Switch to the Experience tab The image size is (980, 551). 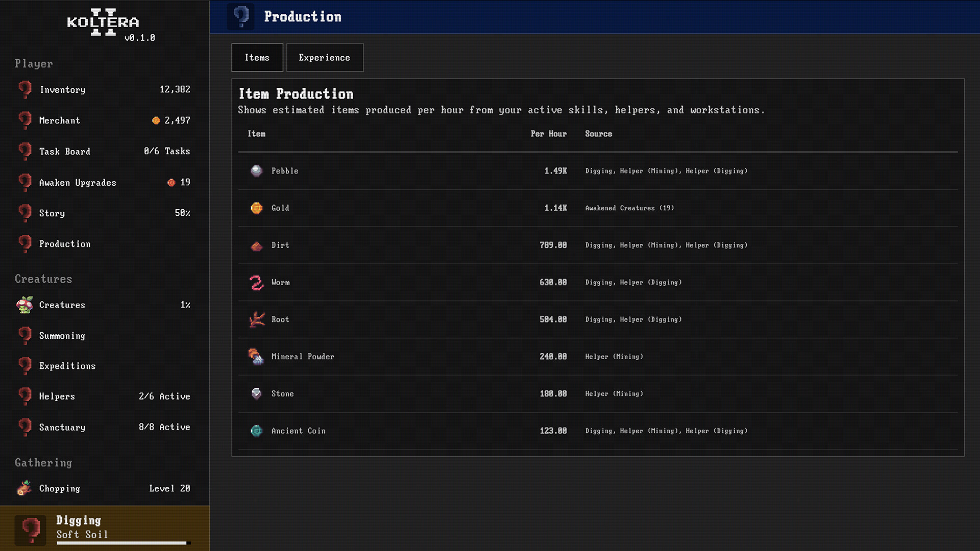(325, 58)
